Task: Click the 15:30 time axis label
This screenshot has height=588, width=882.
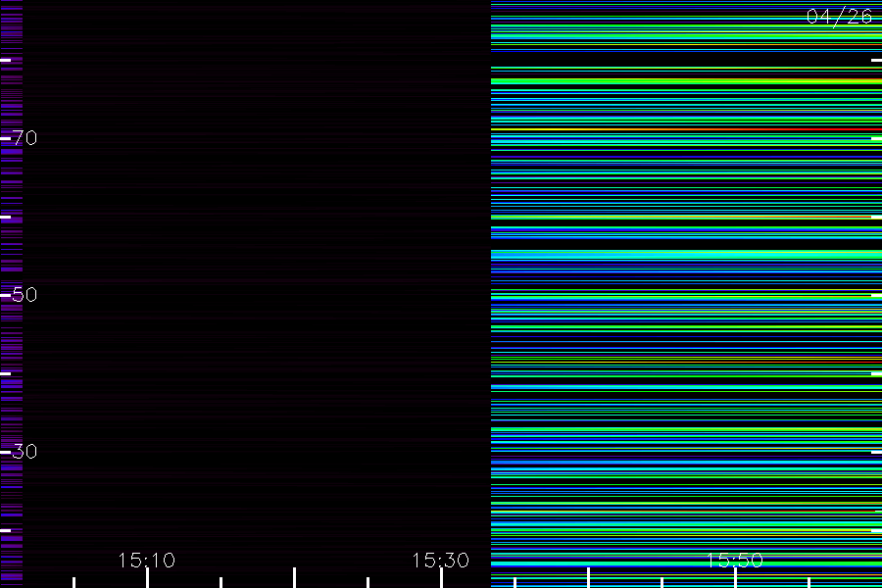Action: coord(440,560)
